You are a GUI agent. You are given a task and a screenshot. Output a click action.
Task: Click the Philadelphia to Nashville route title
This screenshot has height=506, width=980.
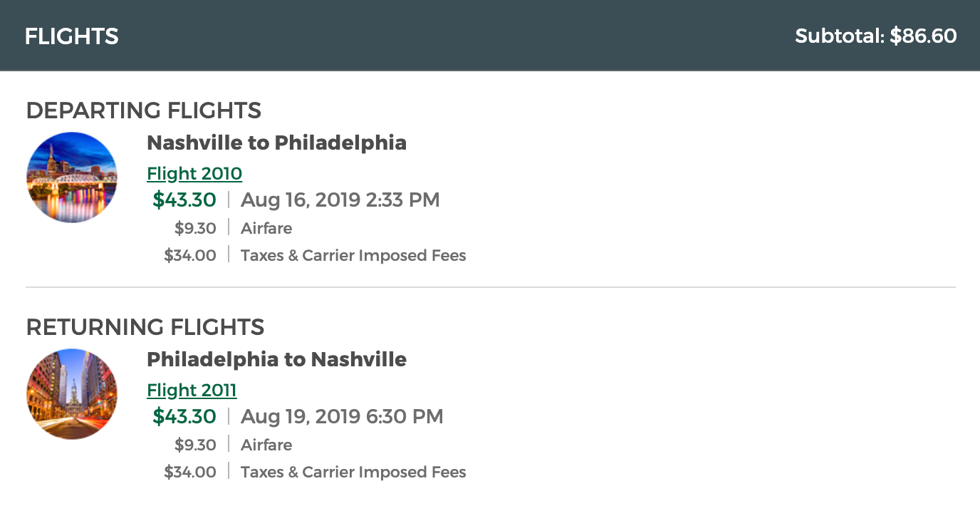point(276,359)
